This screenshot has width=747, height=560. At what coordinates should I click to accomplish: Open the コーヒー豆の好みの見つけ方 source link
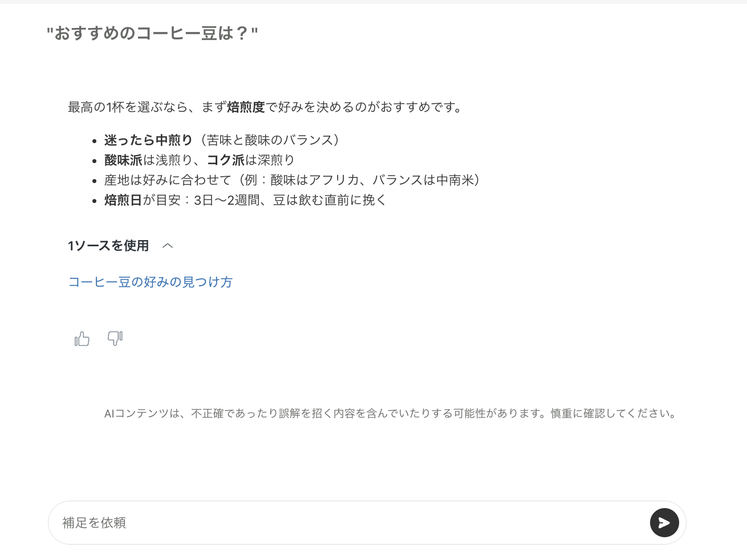[x=151, y=282]
